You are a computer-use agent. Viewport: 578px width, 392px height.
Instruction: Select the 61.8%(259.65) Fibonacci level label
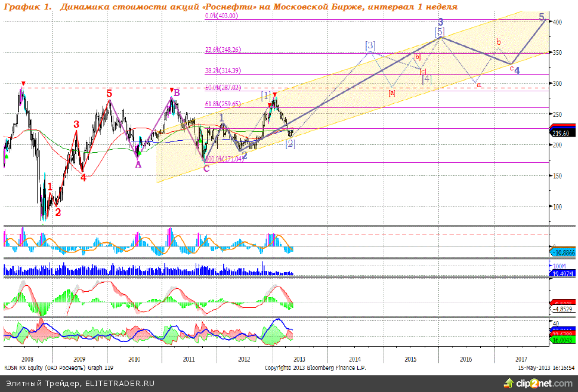pyautogui.click(x=222, y=104)
